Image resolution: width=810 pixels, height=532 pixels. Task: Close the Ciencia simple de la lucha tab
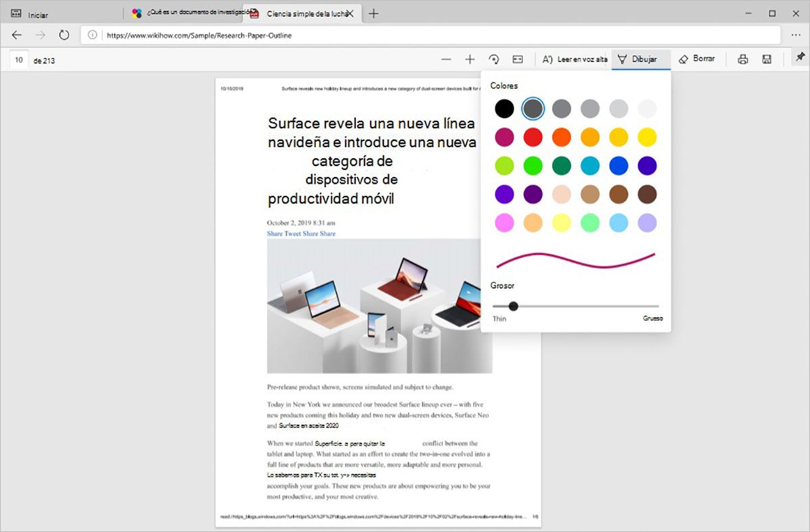[x=350, y=14]
